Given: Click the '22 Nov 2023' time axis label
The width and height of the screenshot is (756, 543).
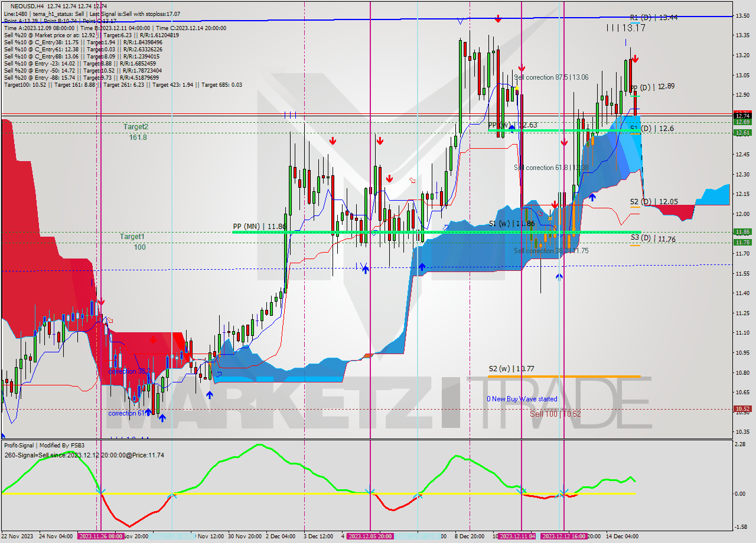Looking at the screenshot, I should [x=17, y=537].
